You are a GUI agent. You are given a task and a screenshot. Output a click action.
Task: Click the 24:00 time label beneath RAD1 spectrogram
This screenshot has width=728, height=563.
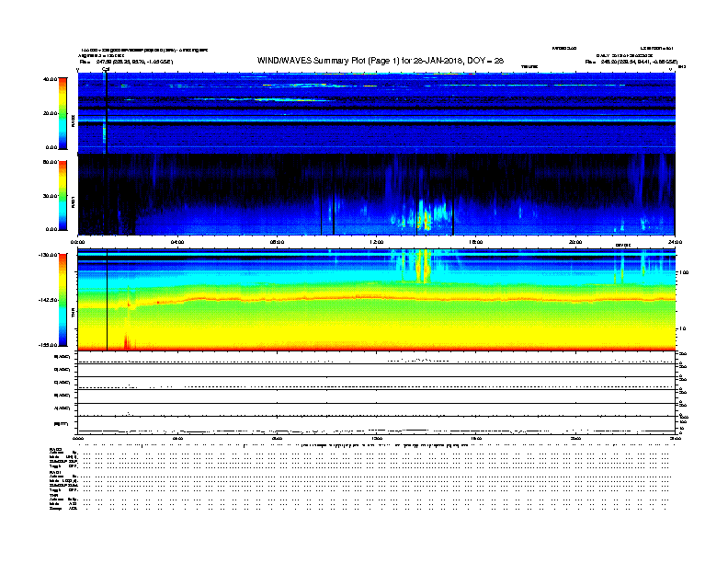coord(675,242)
